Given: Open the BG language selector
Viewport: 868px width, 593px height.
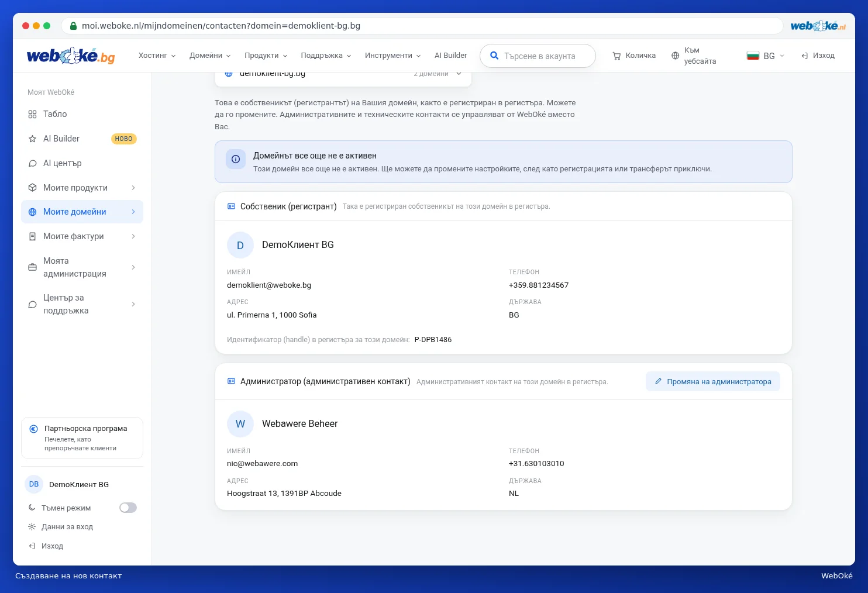Looking at the screenshot, I should tap(766, 56).
